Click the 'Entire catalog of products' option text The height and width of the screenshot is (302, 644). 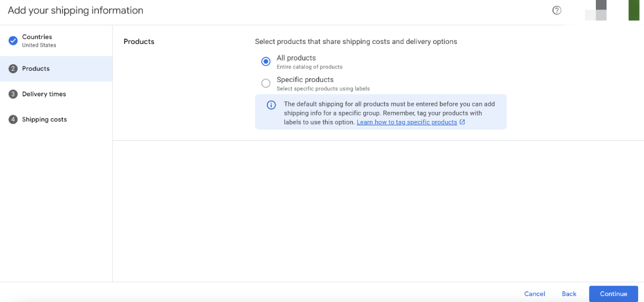[309, 67]
